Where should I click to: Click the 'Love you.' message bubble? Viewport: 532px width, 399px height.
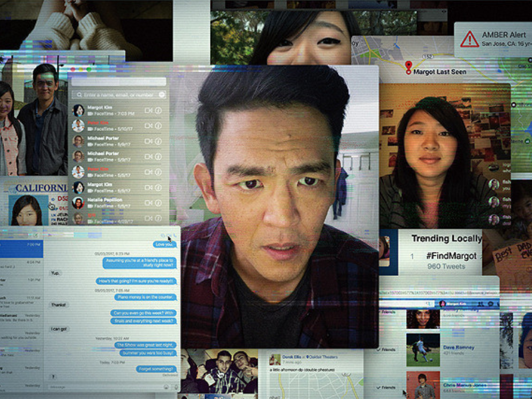click(x=164, y=244)
